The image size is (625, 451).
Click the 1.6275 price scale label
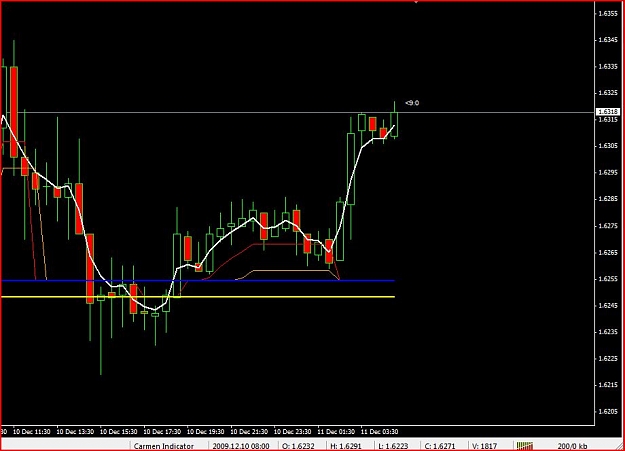pyautogui.click(x=609, y=226)
